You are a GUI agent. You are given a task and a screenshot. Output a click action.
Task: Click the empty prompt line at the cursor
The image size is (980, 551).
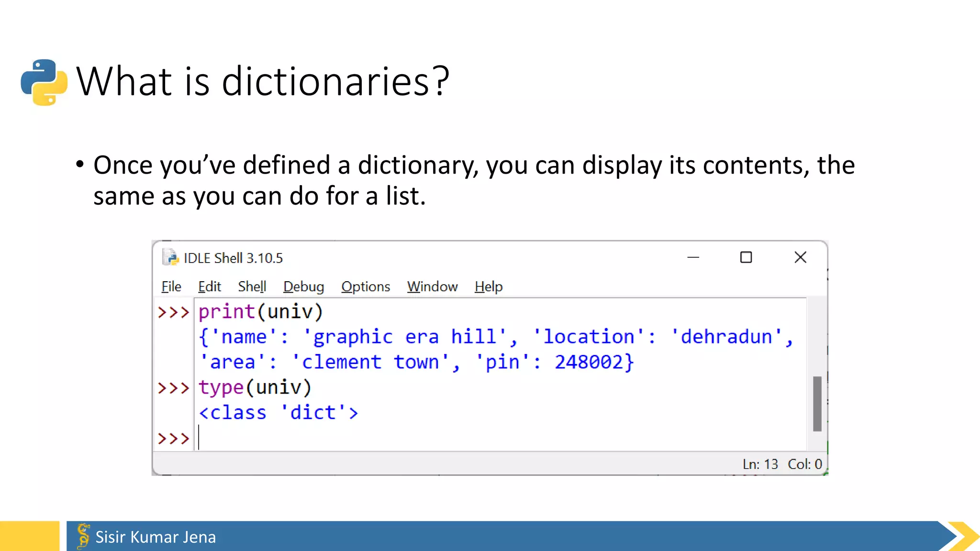pyautogui.click(x=500, y=438)
